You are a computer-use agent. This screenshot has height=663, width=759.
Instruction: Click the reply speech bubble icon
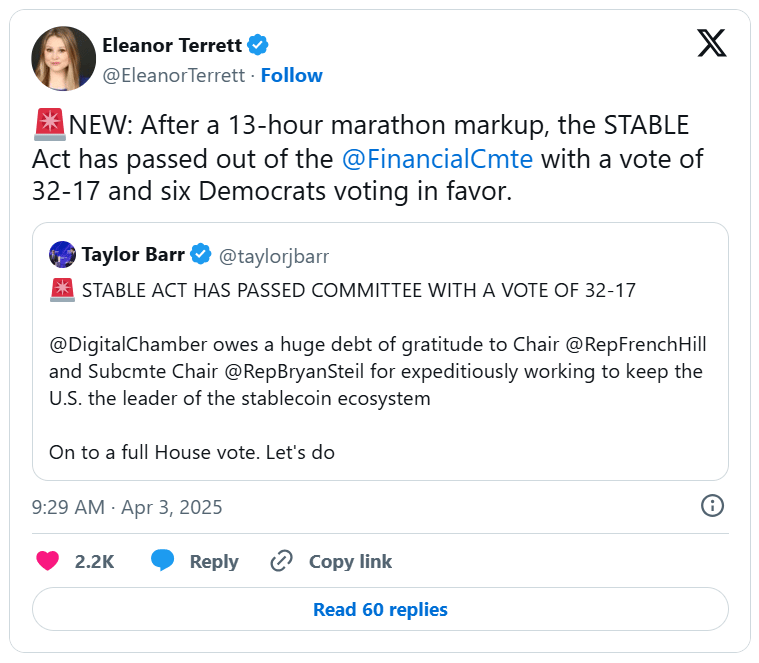(x=162, y=561)
